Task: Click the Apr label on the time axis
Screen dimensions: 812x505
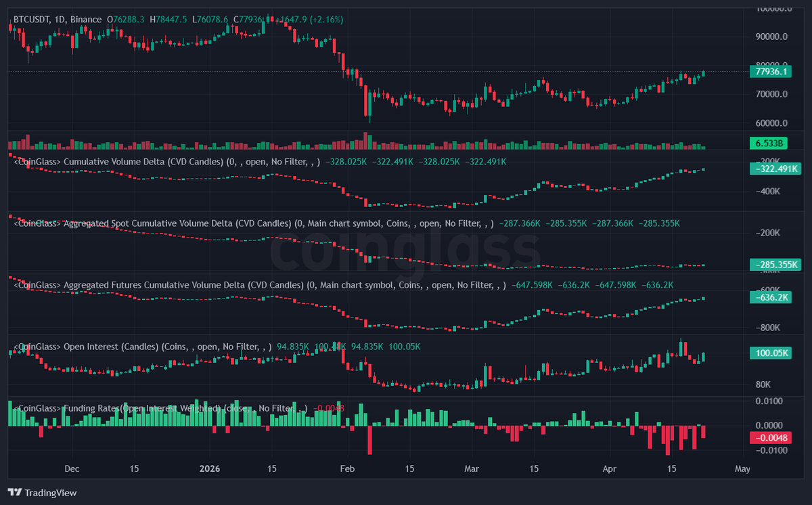Action: [610, 468]
